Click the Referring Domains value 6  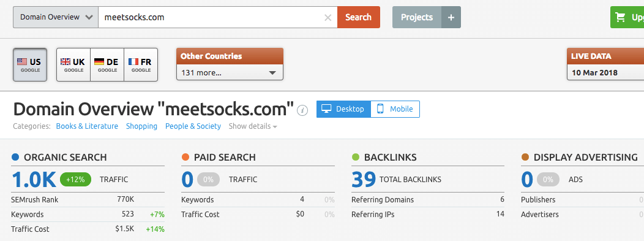[503, 200]
